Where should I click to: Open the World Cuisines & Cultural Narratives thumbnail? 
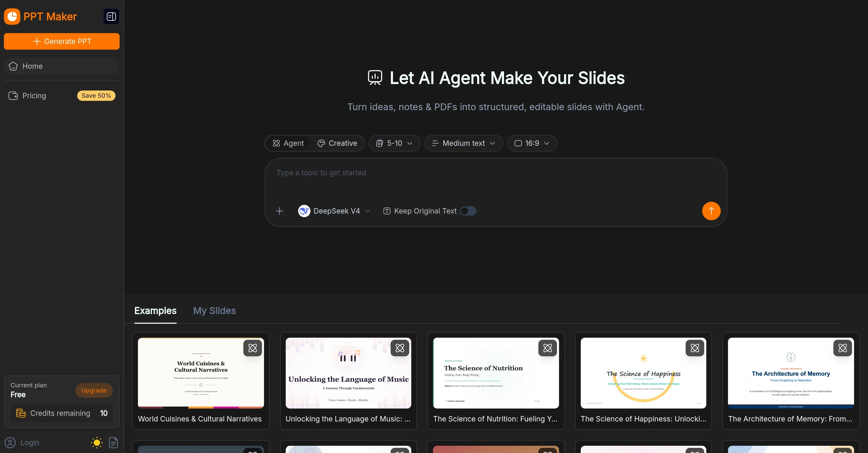201,373
